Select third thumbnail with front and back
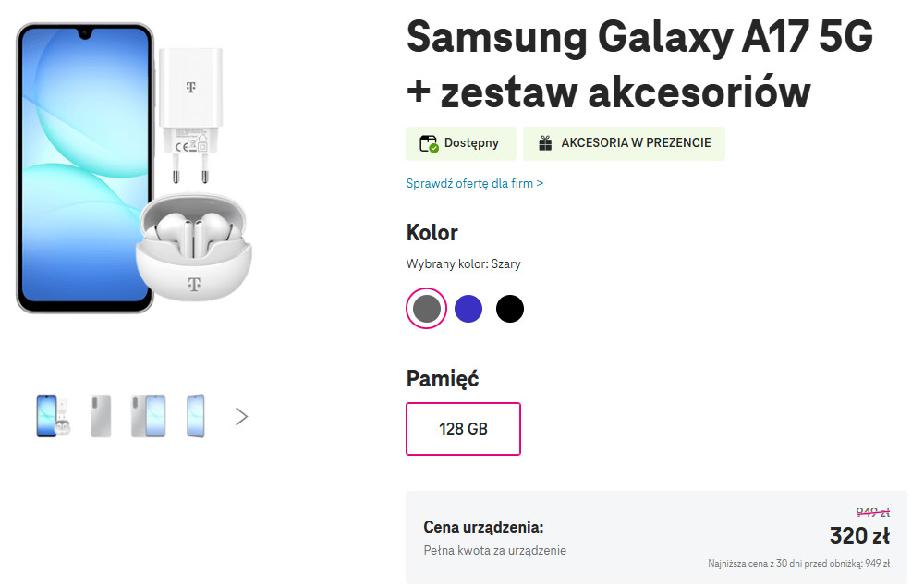The height and width of the screenshot is (588, 924). (148, 416)
